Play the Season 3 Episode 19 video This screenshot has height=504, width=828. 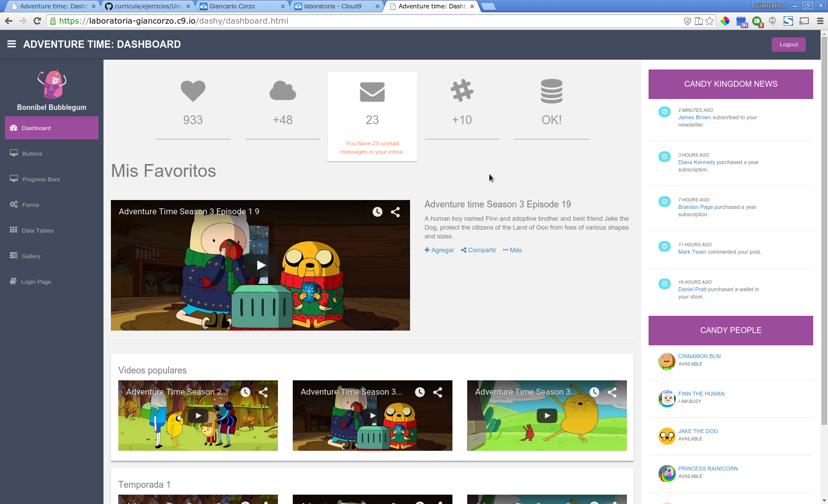[261, 266]
